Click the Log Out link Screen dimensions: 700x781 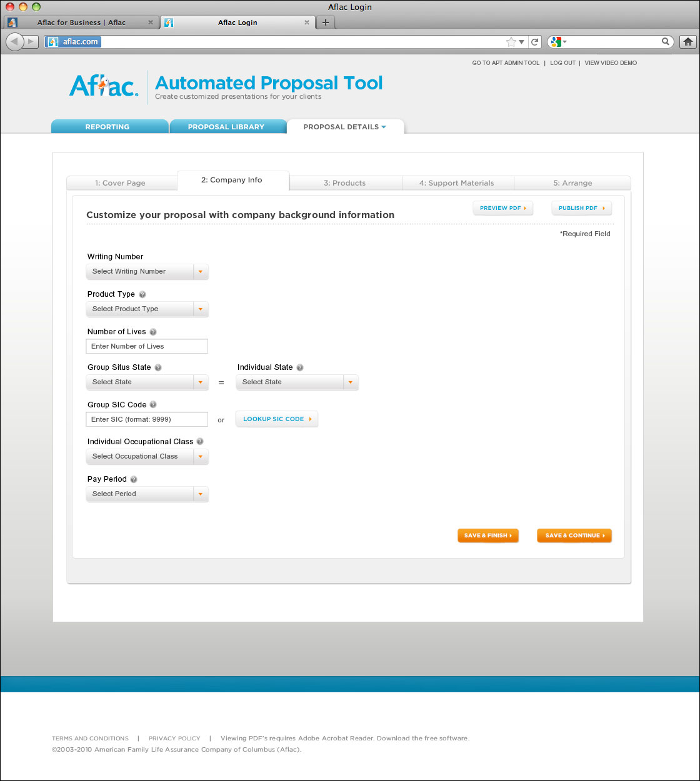(563, 63)
